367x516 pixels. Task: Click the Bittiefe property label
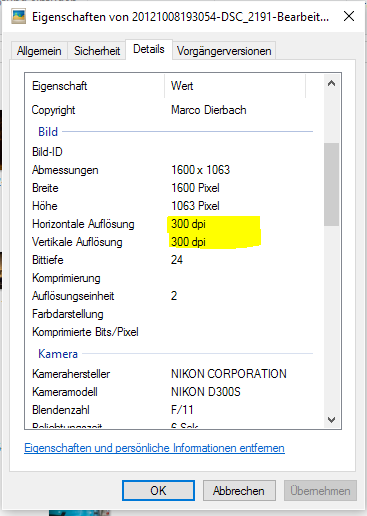tap(48, 260)
